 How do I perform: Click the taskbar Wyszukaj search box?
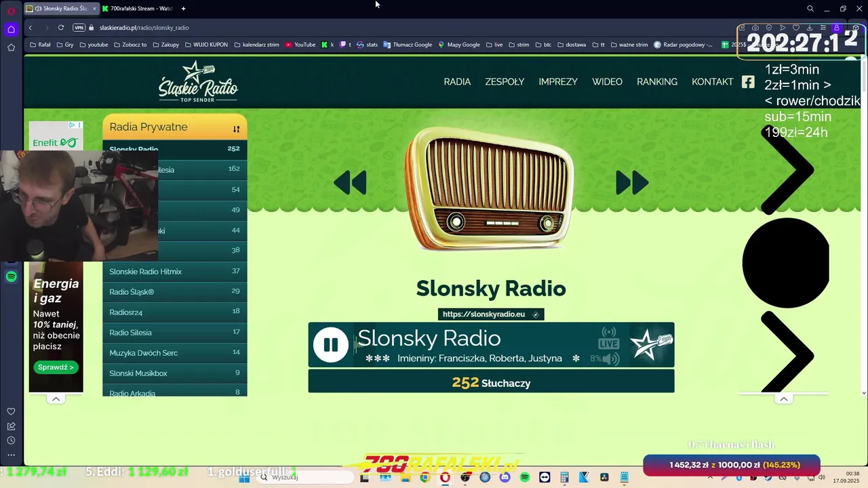click(x=306, y=477)
